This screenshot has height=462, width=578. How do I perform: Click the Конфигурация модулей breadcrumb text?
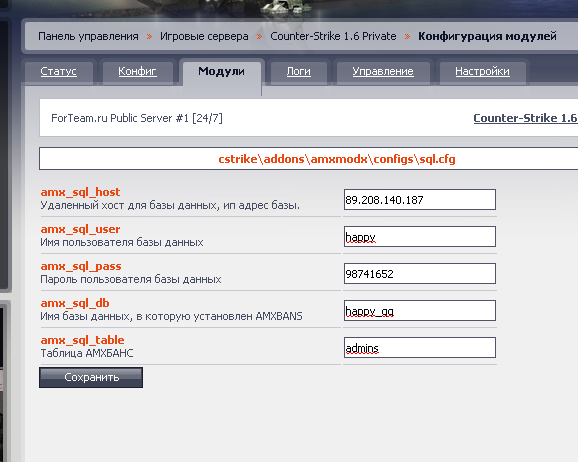pyautogui.click(x=487, y=37)
